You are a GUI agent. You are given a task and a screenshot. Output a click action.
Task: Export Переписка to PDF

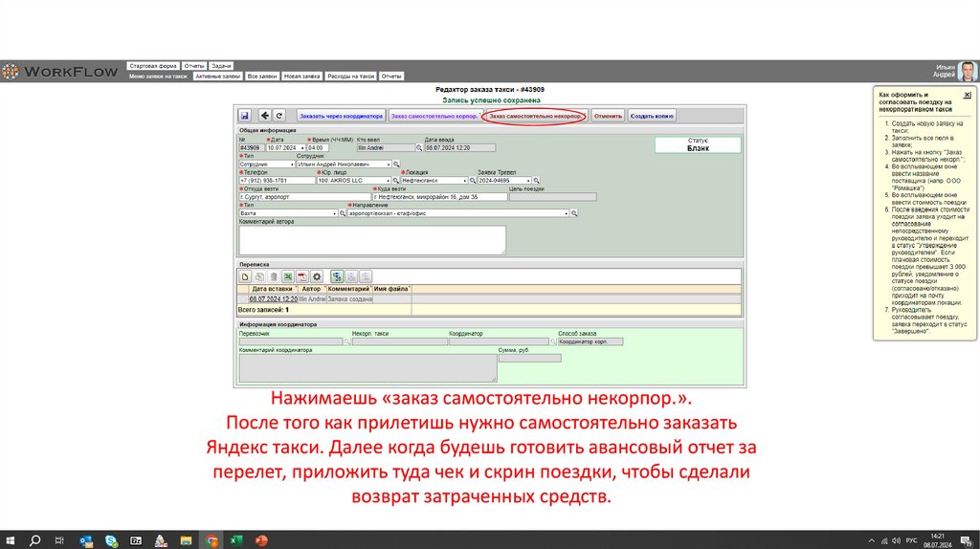(302, 276)
